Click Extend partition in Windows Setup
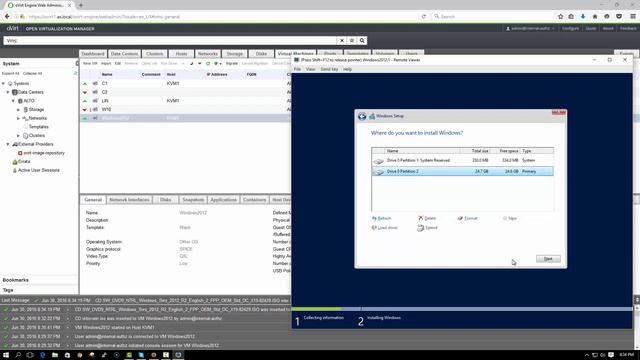The height and width of the screenshot is (360, 640). tap(427, 228)
